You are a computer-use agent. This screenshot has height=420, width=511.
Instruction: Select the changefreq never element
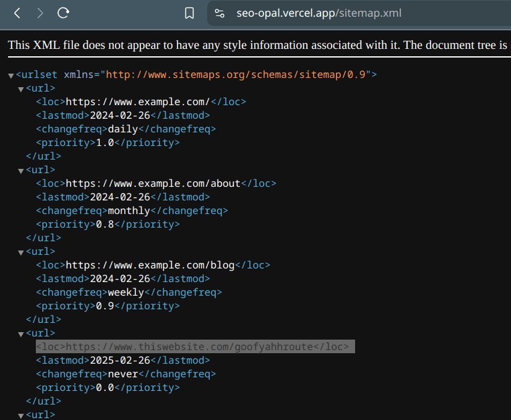[x=126, y=374]
